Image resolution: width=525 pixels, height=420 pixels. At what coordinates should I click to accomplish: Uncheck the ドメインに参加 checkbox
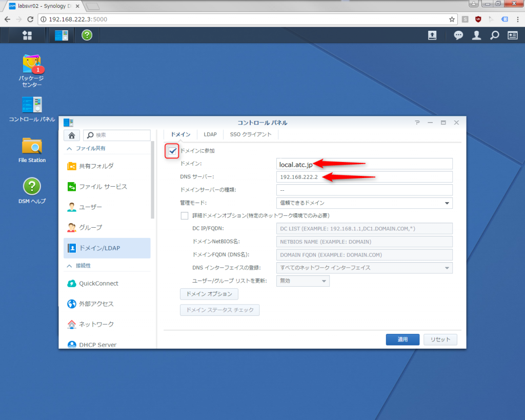172,151
